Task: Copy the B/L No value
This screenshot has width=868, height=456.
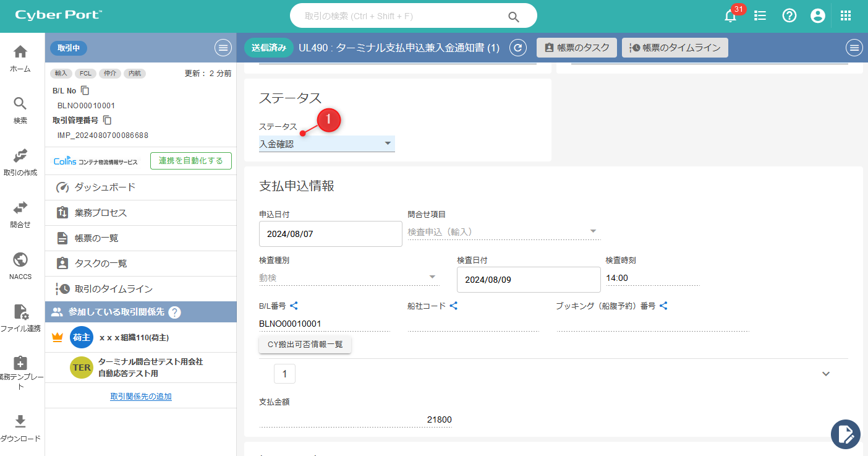Action: pos(85,91)
